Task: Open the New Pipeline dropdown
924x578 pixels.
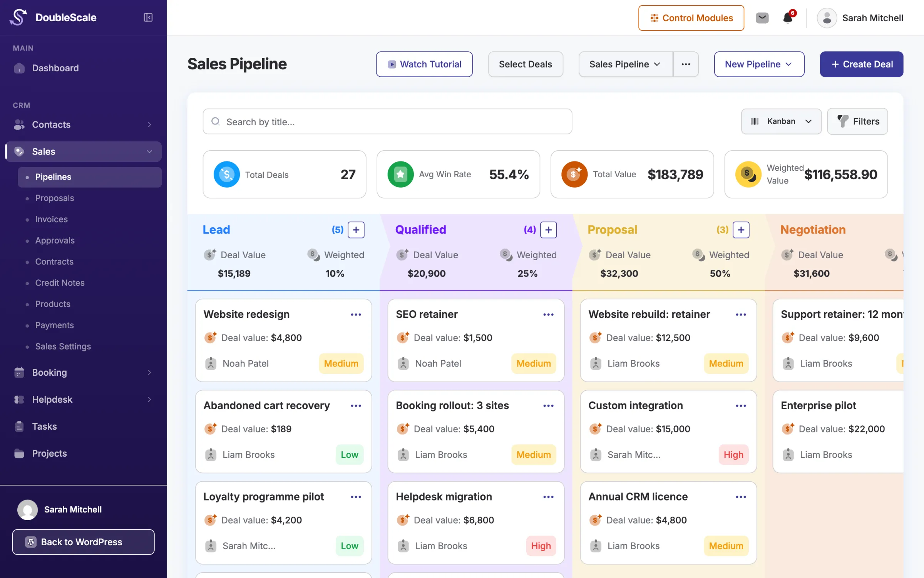Action: 759,64
